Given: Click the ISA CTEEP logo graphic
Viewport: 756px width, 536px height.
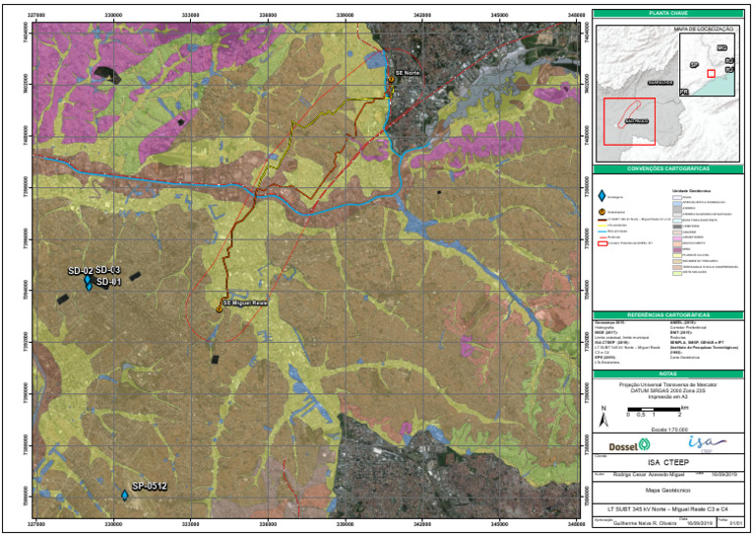Looking at the screenshot, I should (x=706, y=443).
